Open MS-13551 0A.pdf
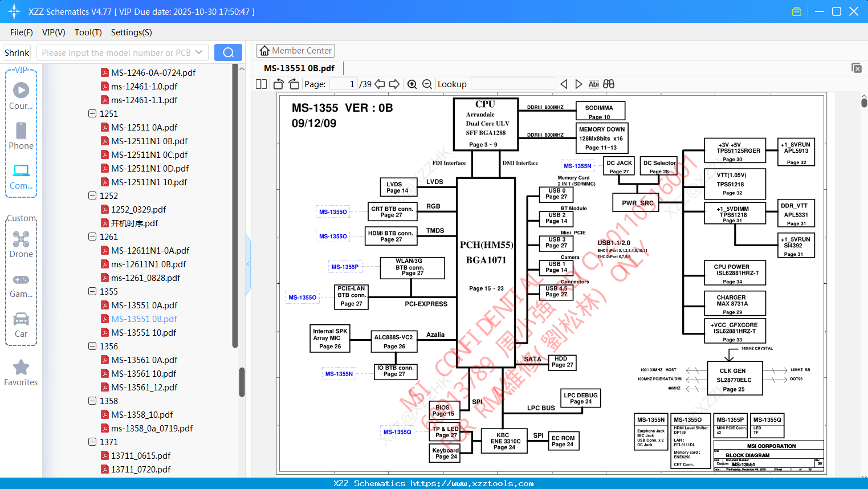Screen dimensions: 868x489 [x=144, y=305]
